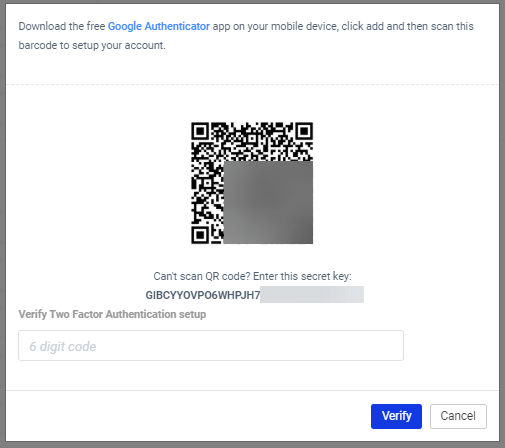Viewport: 505px width, 448px height.
Task: Dismiss the dialog with Cancel
Action: pos(458,416)
